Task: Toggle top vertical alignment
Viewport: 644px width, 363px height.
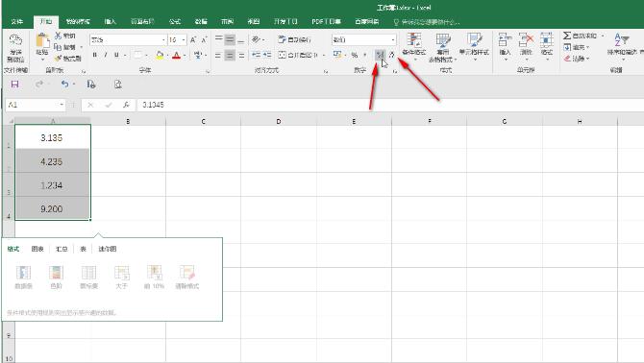Action: [219, 39]
